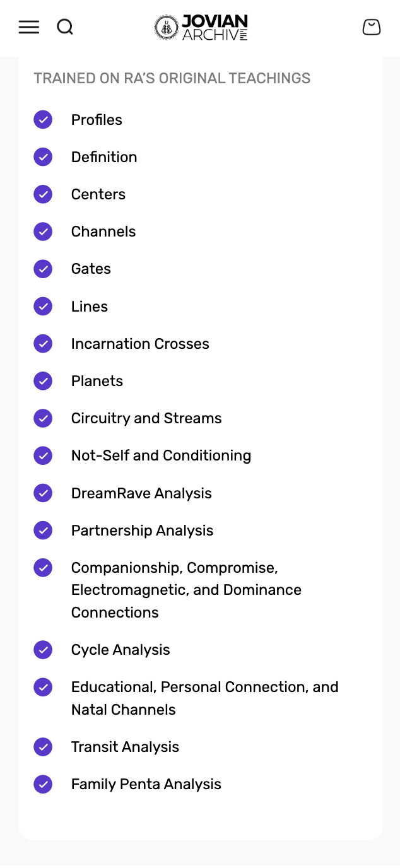This screenshot has height=868, width=400.
Task: Click the checkmark beside Incarnation Crosses
Action: (43, 344)
